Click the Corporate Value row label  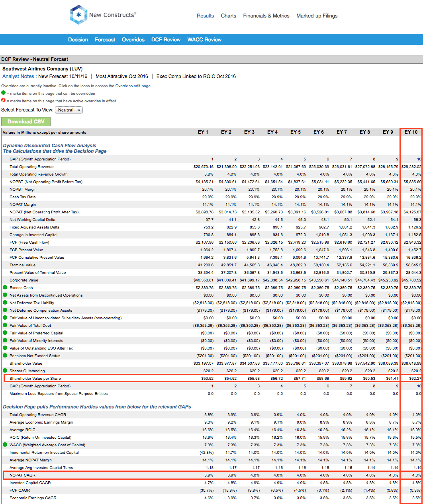coord(24,280)
